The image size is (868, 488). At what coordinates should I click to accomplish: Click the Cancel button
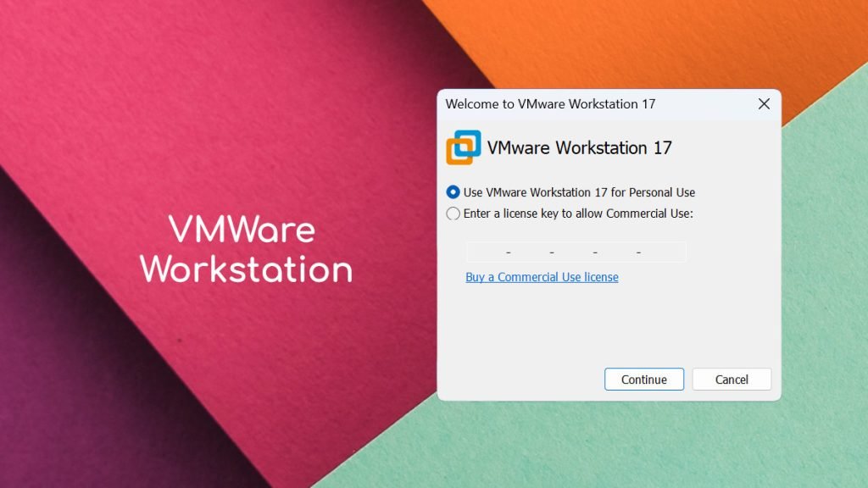pyautogui.click(x=732, y=379)
